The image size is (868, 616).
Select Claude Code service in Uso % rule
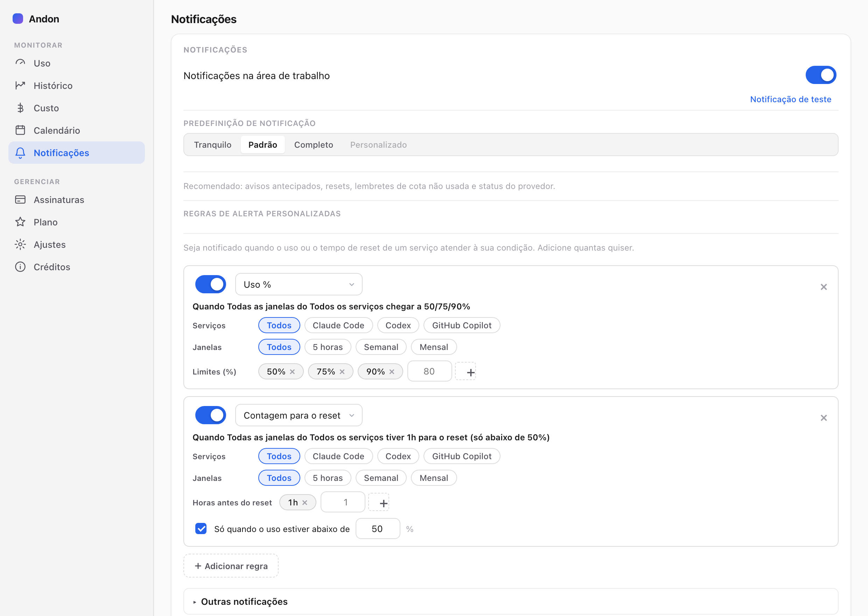coord(338,325)
